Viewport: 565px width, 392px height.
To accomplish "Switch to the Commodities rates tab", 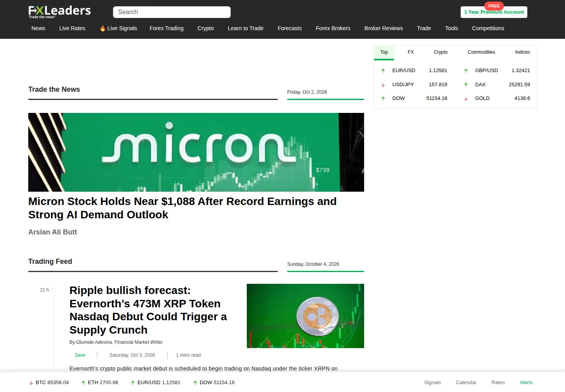I will [481, 52].
